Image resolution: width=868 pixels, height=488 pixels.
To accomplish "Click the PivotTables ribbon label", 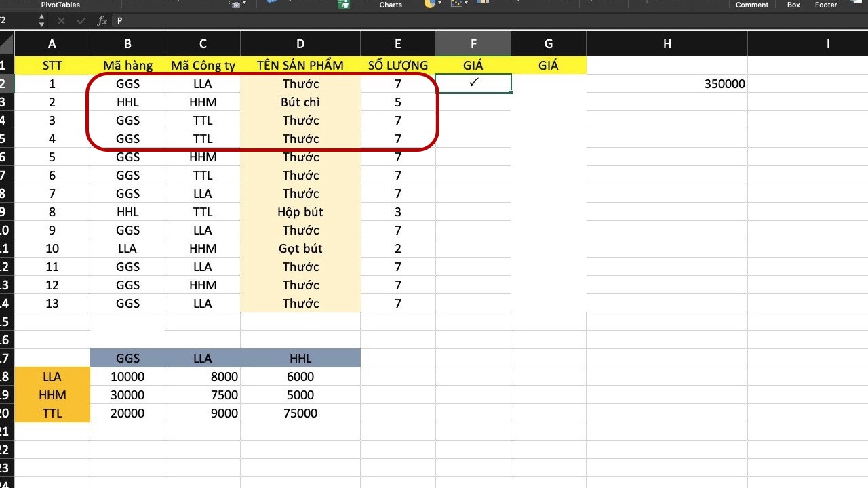I will pyautogui.click(x=60, y=5).
